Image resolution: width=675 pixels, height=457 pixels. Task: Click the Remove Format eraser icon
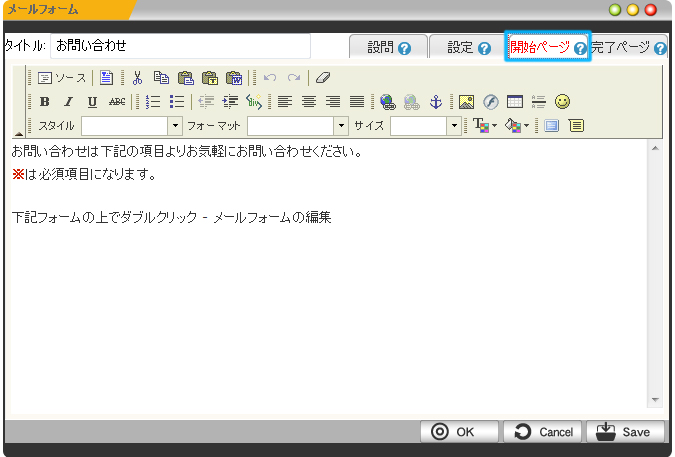click(323, 78)
